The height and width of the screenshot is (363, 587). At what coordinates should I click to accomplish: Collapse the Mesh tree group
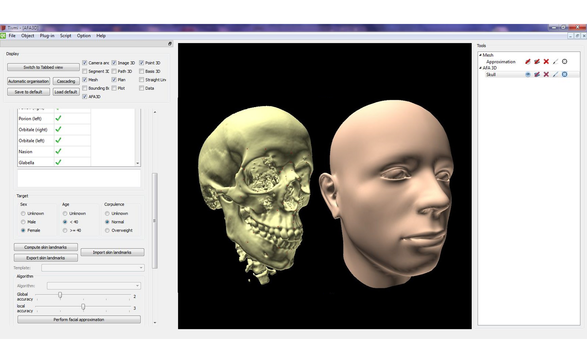480,55
